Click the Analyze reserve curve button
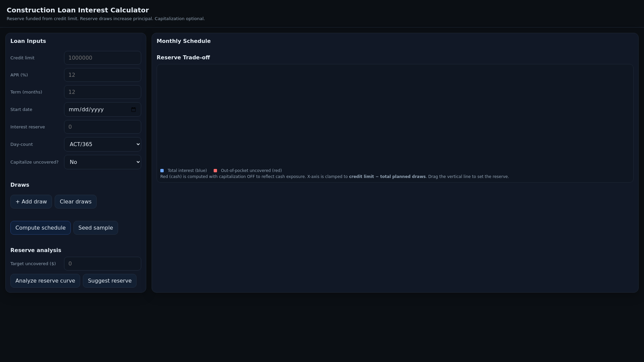The image size is (644, 362). (x=45, y=281)
